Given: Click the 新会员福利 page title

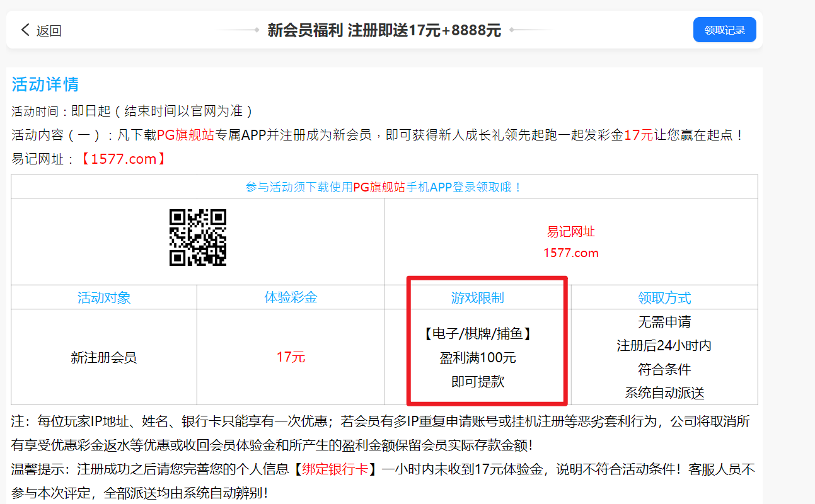Looking at the screenshot, I should click(305, 30).
